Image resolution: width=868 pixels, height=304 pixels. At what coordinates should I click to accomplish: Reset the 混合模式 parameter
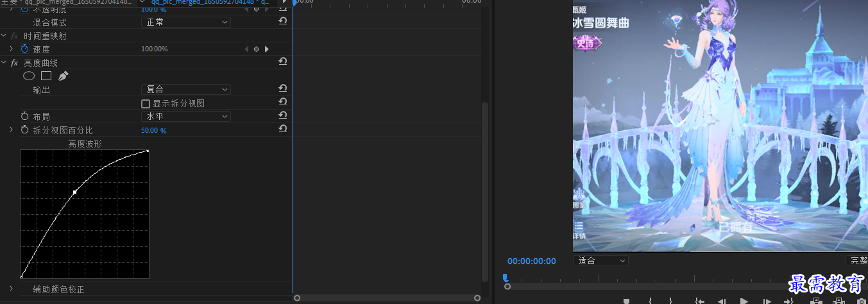[282, 22]
